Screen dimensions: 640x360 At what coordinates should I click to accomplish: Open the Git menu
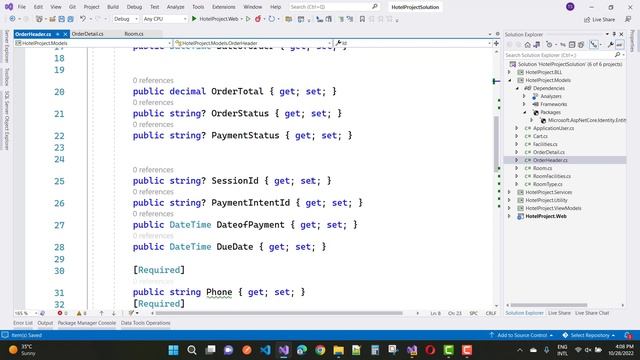tap(72, 7)
